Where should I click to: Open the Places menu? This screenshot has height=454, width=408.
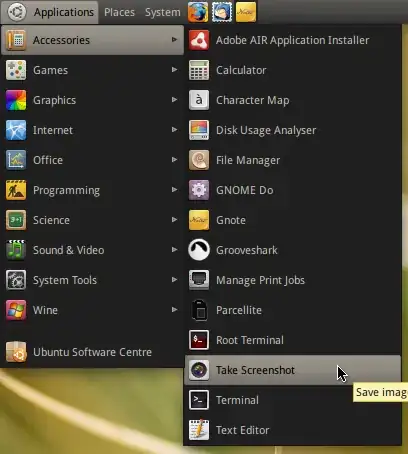coord(119,12)
